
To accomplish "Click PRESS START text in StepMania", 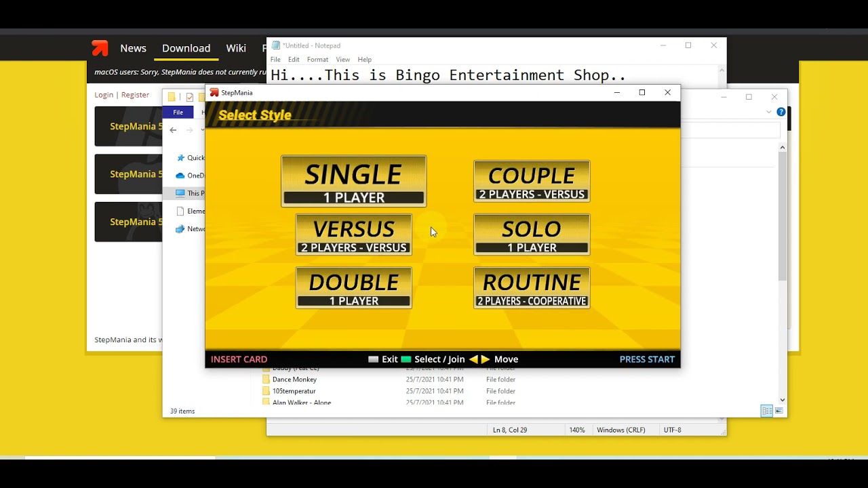I will [647, 359].
